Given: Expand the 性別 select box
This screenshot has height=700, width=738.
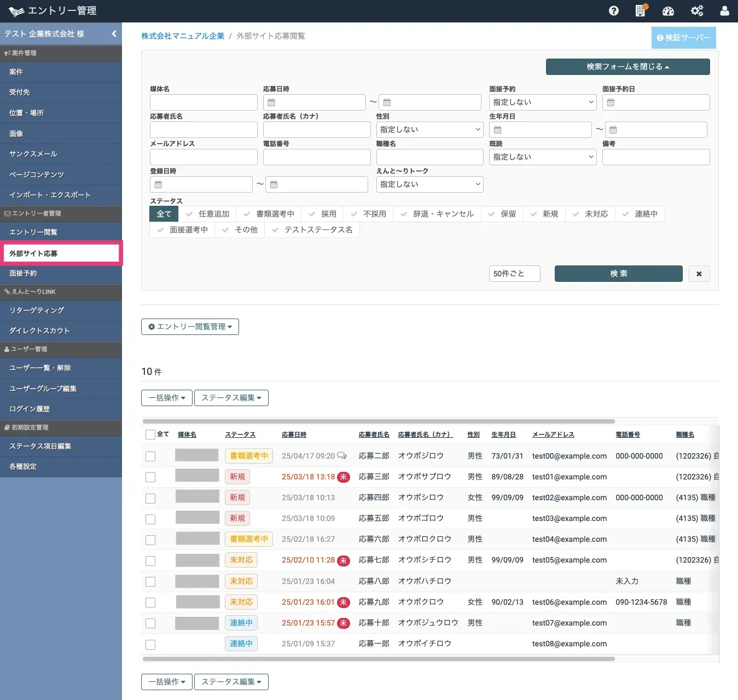Looking at the screenshot, I should click(x=429, y=130).
